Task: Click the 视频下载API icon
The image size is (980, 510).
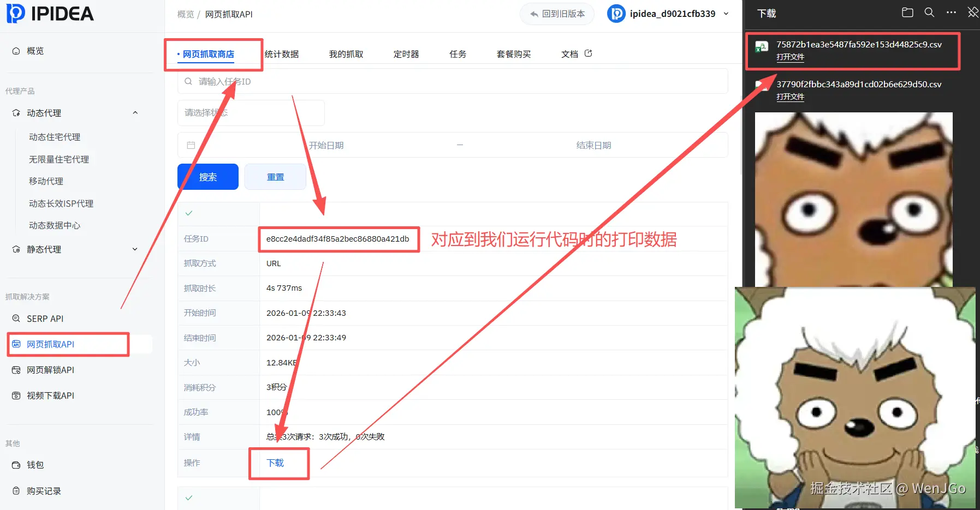Action: tap(16, 395)
